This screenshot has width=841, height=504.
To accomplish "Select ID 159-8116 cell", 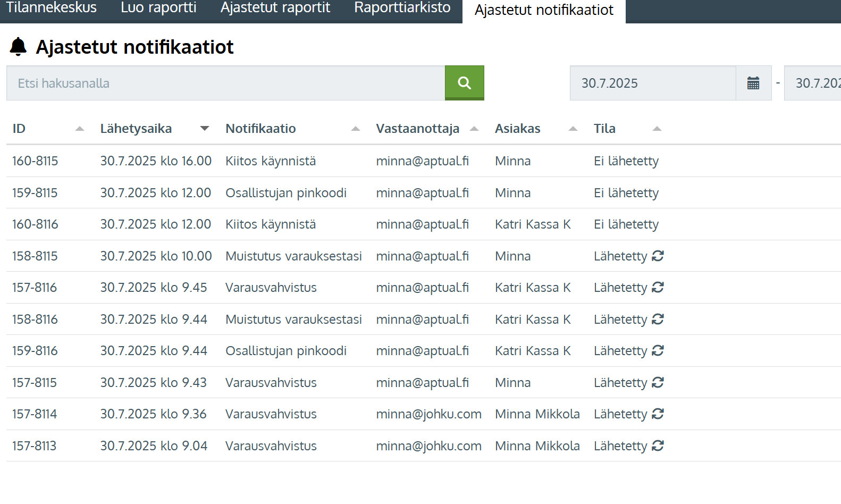I will (35, 351).
